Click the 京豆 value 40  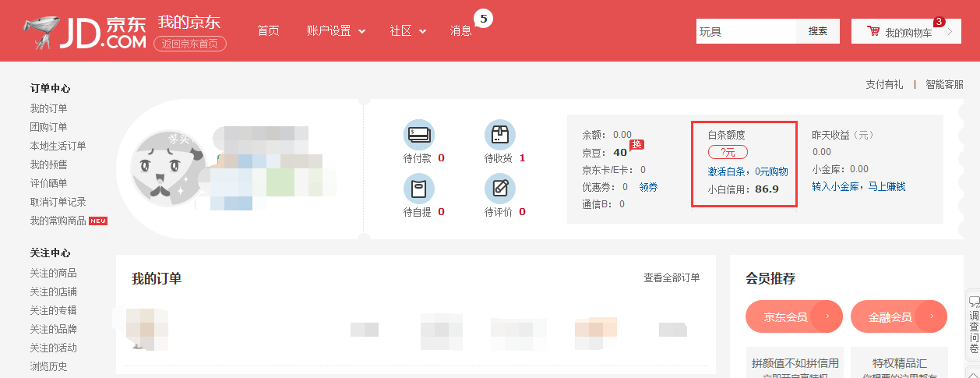click(620, 152)
